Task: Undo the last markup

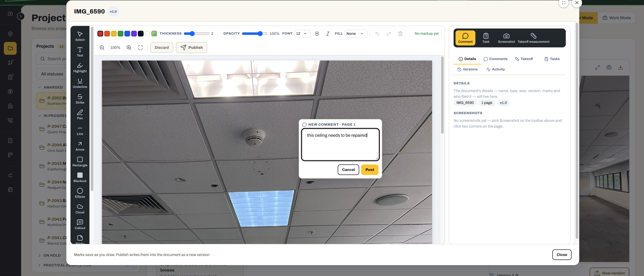Action: coord(377,33)
